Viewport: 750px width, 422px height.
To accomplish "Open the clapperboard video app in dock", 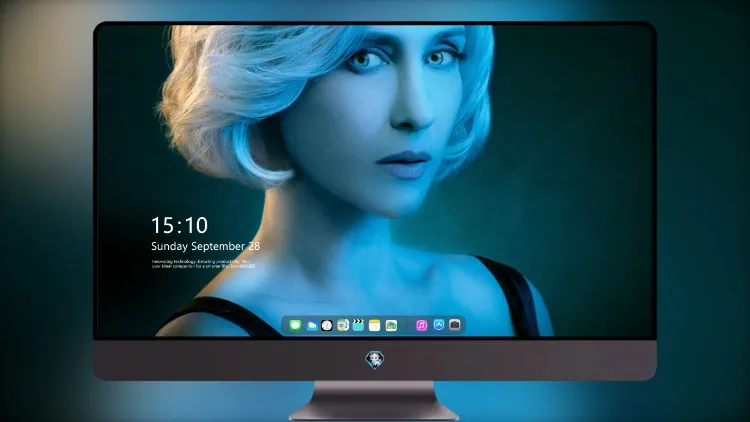I will [358, 325].
